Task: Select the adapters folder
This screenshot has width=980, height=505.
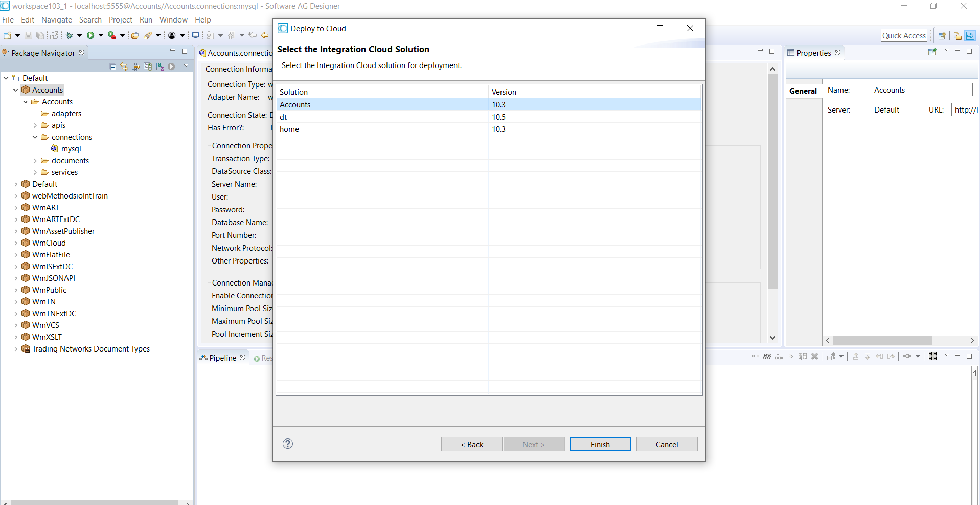Action: pos(66,113)
